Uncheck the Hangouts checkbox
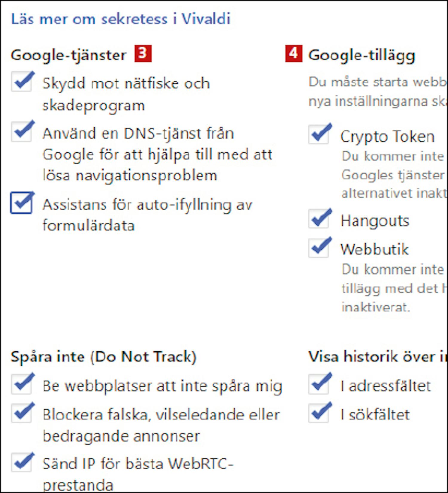 [319, 219]
